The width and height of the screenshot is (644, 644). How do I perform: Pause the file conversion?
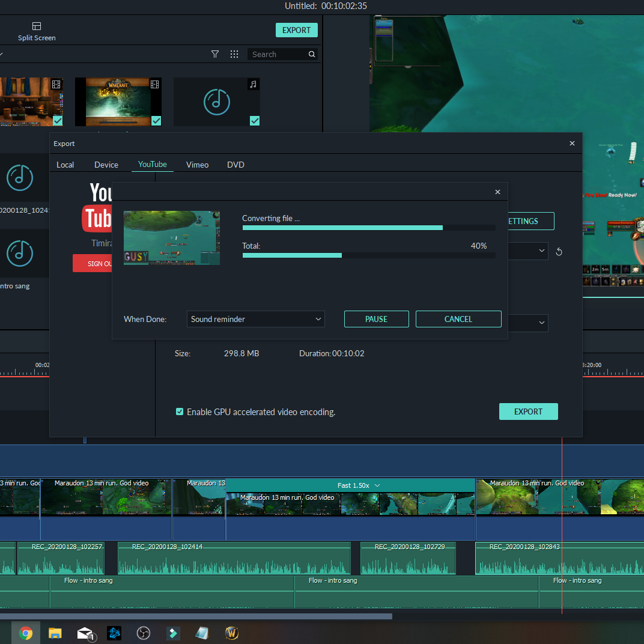coord(376,319)
